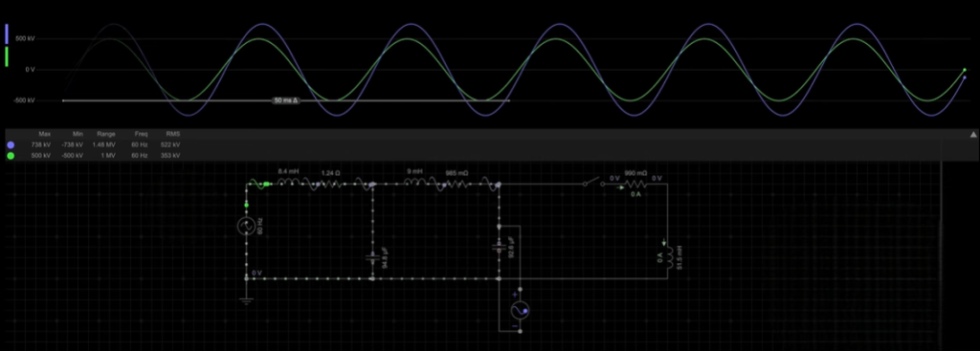The height and width of the screenshot is (351, 980).
Task: Toggle the open switch in the circuit
Action: click(x=591, y=183)
